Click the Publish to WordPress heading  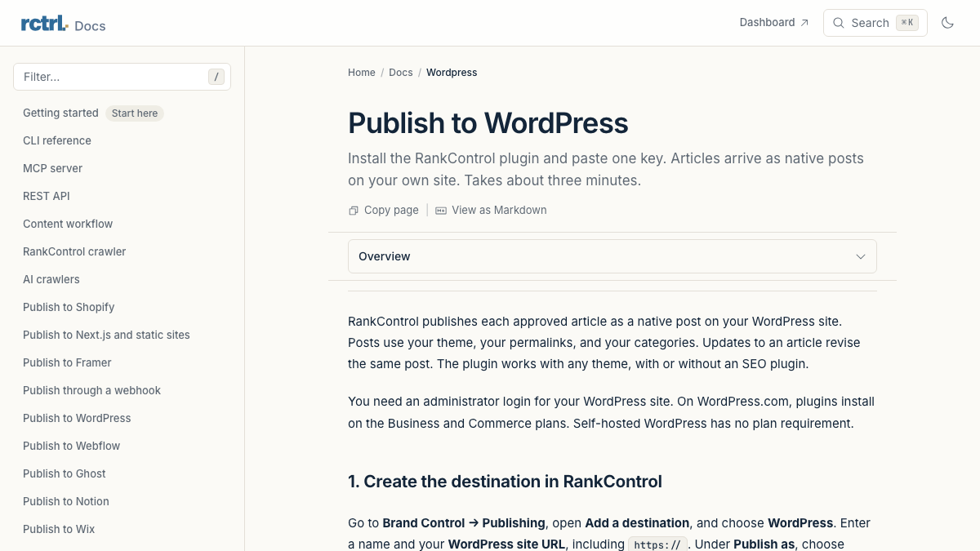coord(488,123)
